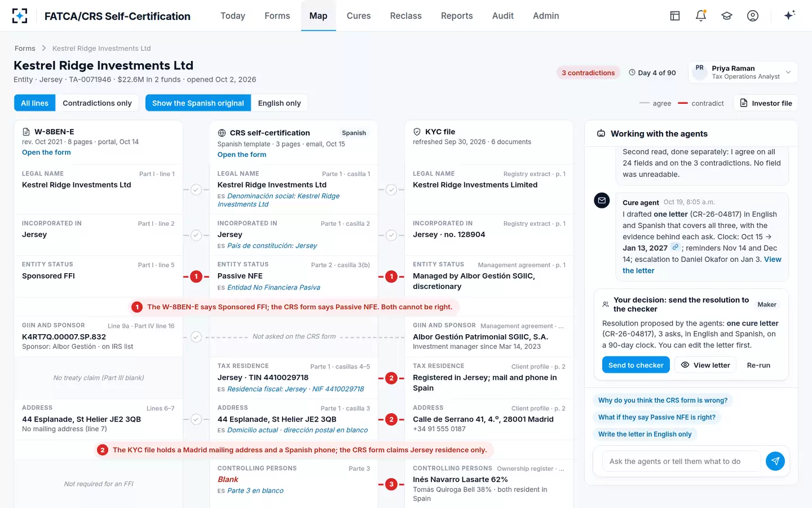The image size is (812, 508).
Task: Expand the Priya Raman user dropdown
Action: pyautogui.click(x=743, y=72)
